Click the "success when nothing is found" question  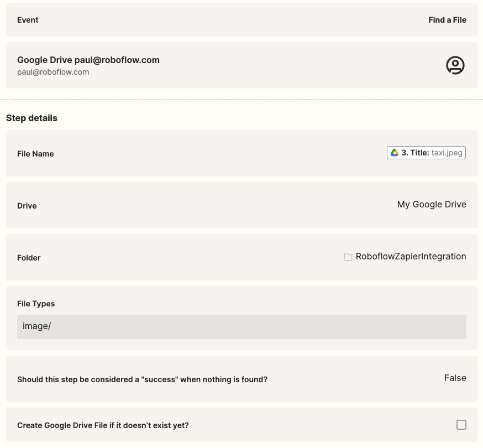pyautogui.click(x=142, y=379)
